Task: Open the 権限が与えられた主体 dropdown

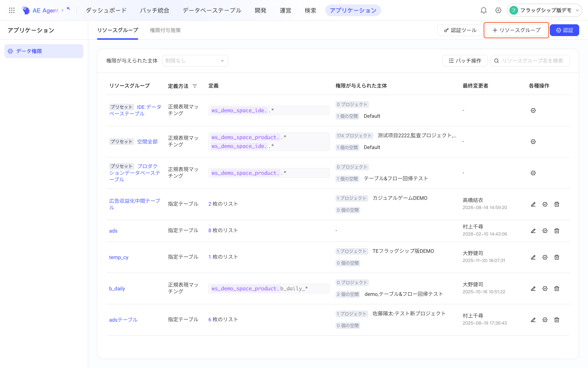Action: (195, 61)
